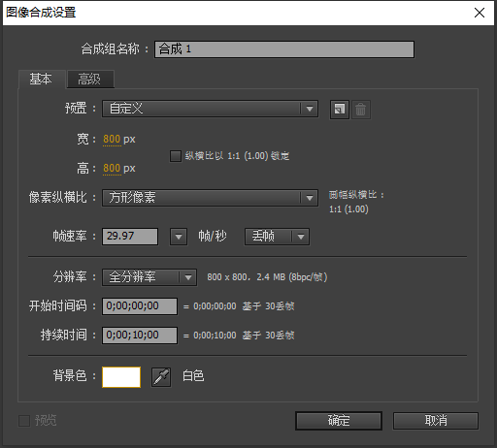497x448 pixels.
Task: Click the 取消 cancel button
Action: click(x=436, y=421)
